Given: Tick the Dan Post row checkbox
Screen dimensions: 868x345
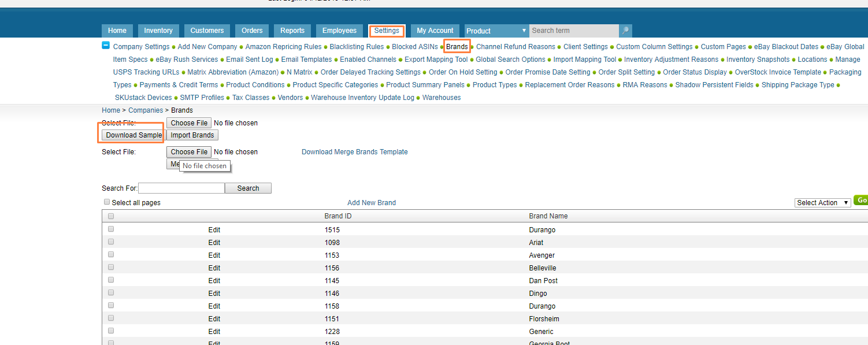Looking at the screenshot, I should pyautogui.click(x=111, y=280).
